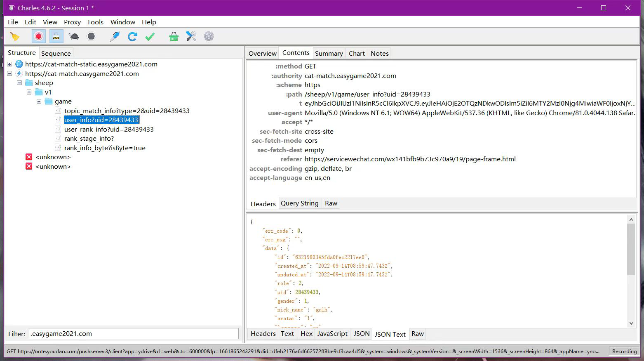Image resolution: width=644 pixels, height=361 pixels.
Task: Select the Query String tab
Action: pos(300,203)
